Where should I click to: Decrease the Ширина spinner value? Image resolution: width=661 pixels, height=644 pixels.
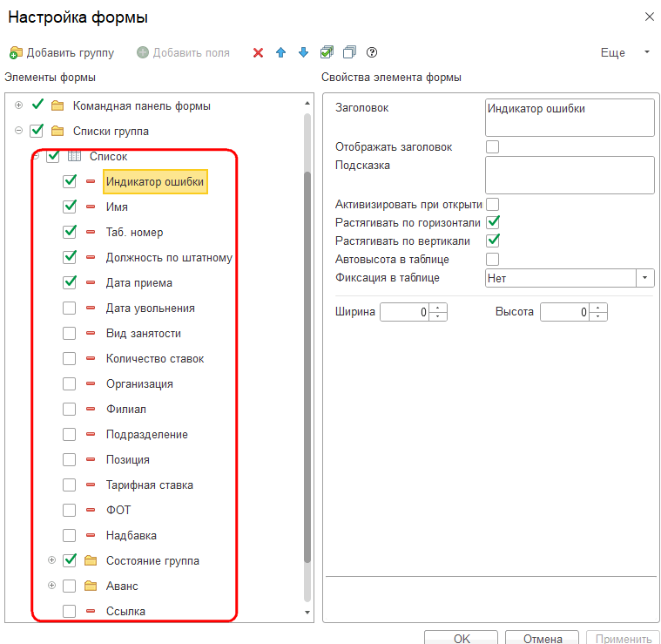point(438,316)
